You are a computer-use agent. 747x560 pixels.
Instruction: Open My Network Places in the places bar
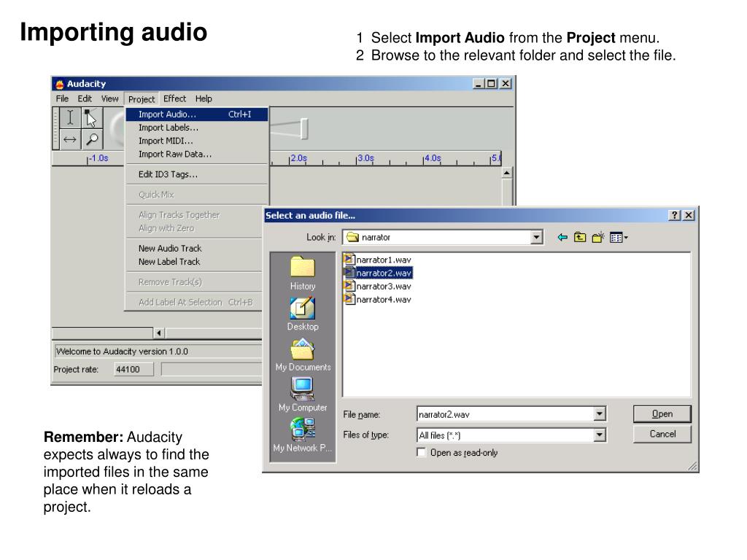point(303,435)
